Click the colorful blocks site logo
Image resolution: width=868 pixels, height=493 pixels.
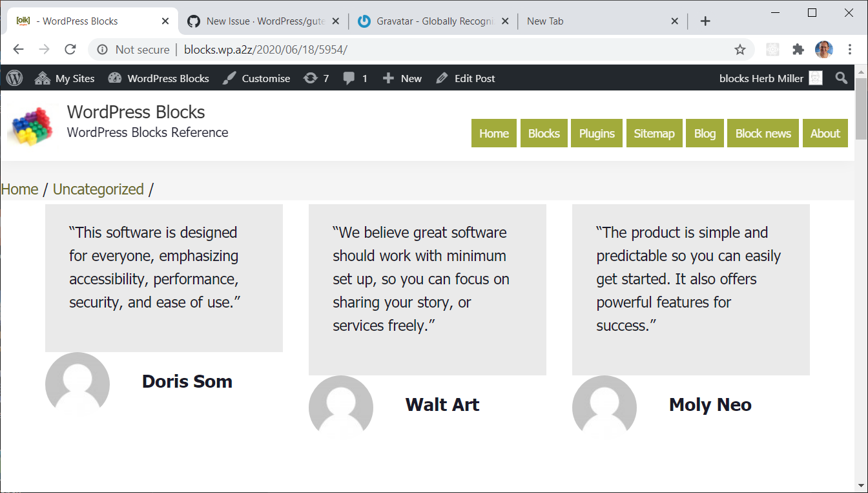(x=31, y=125)
